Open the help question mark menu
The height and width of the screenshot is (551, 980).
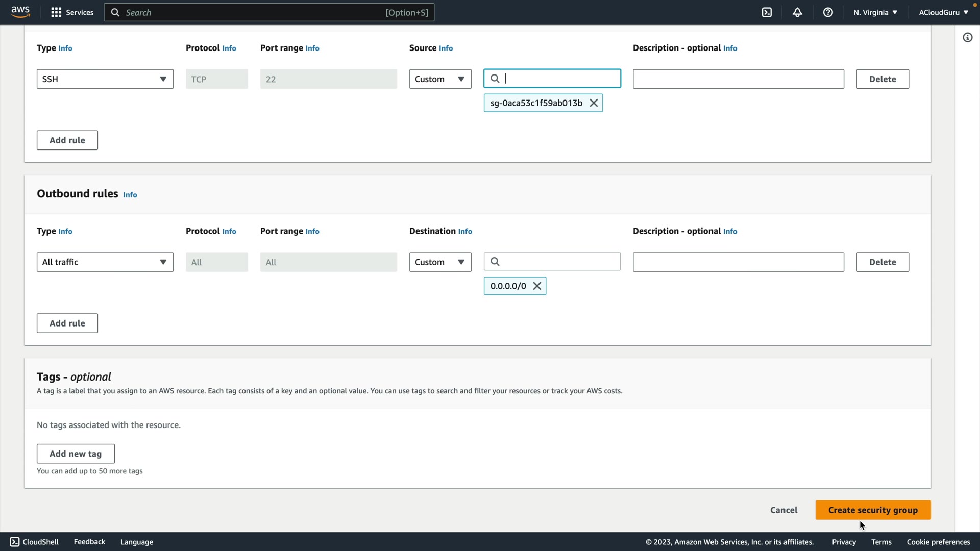[x=828, y=12]
